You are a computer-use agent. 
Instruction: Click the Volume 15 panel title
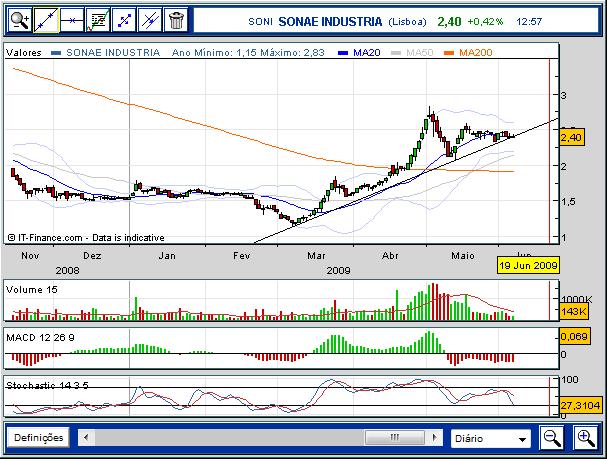pyautogui.click(x=32, y=290)
